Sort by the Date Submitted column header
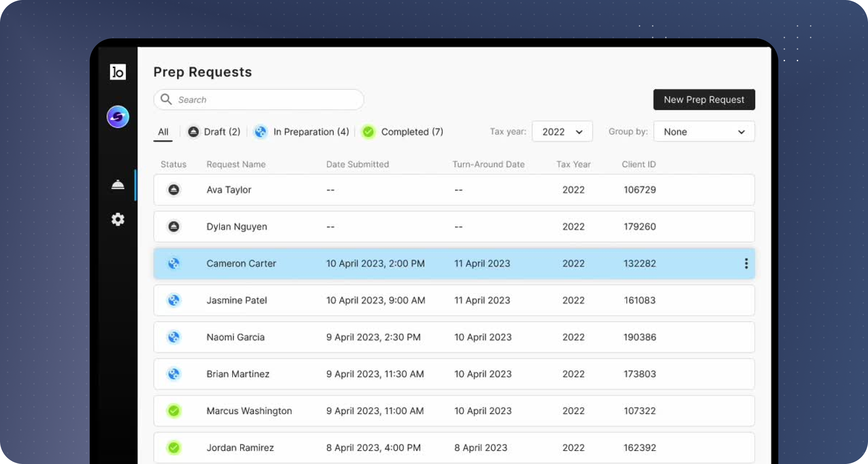This screenshot has height=464, width=868. [x=357, y=164]
